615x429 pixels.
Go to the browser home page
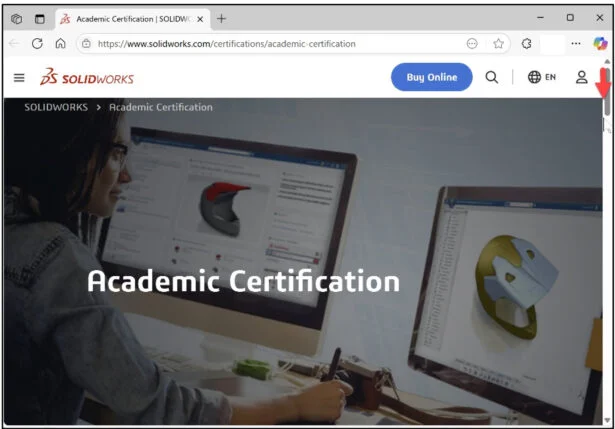tap(60, 44)
